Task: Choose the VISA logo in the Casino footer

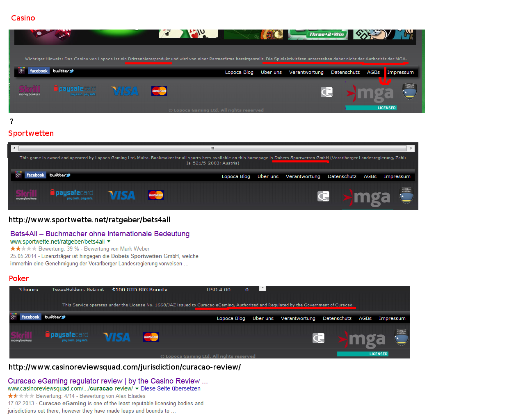Action: click(125, 91)
